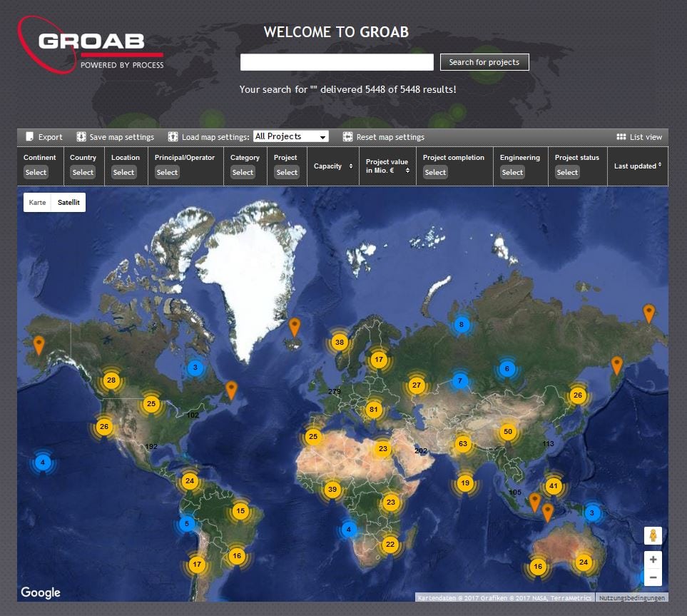
Task: Sort by Capacity column
Action: coord(333,166)
